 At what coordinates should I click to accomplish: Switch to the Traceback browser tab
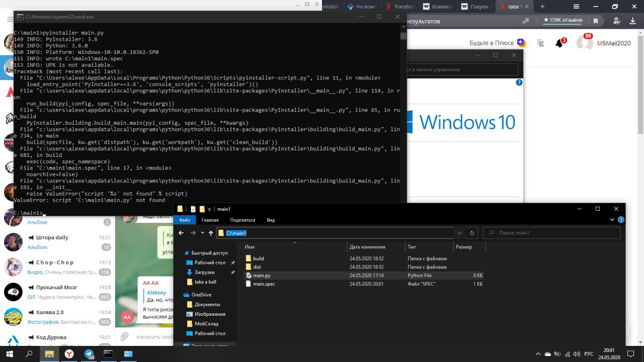coord(402,7)
